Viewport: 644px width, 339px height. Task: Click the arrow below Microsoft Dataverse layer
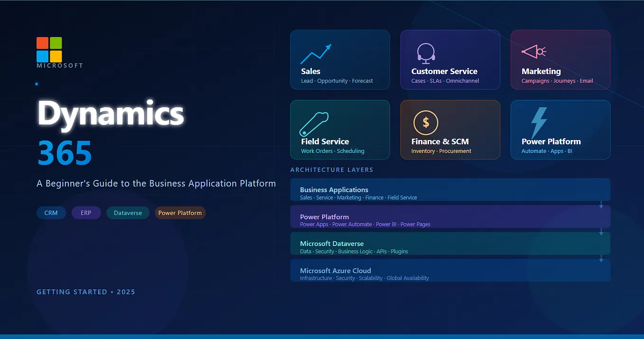click(601, 259)
